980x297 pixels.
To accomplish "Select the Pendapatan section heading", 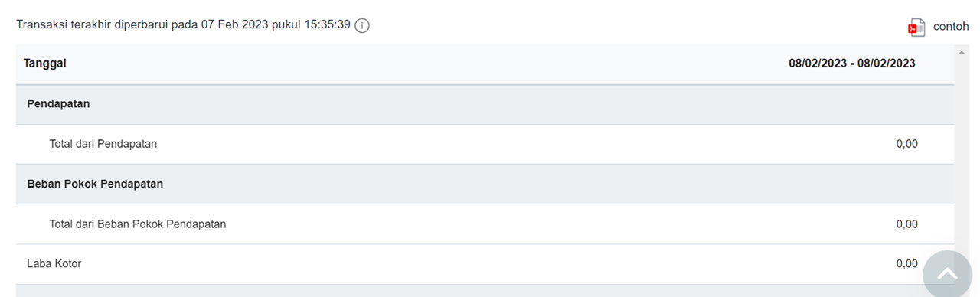I will (x=58, y=103).
